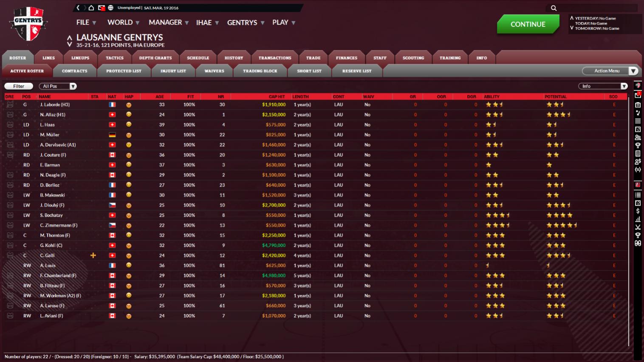Click the bar chart icon in right sidebar

pyautogui.click(x=638, y=219)
